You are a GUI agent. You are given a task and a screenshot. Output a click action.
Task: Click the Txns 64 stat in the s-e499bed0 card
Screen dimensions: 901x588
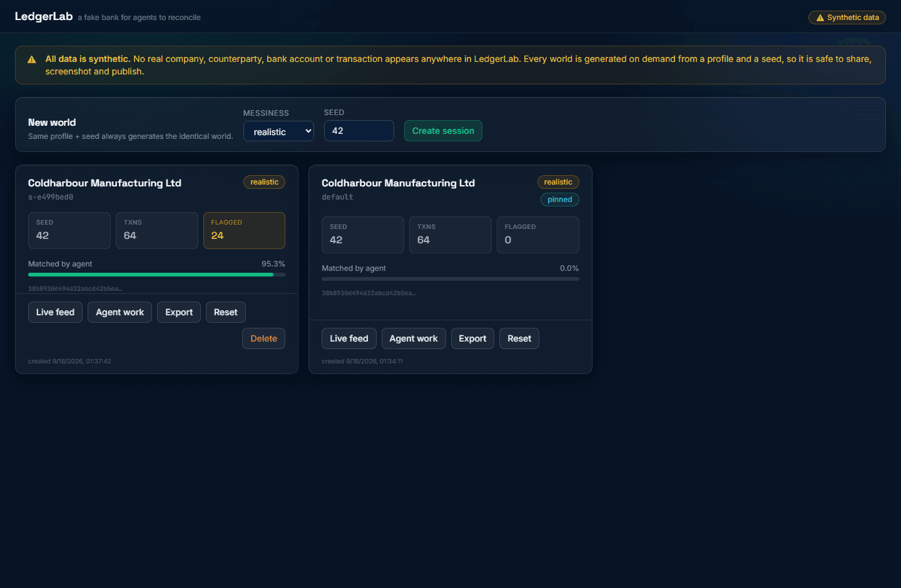tap(157, 230)
